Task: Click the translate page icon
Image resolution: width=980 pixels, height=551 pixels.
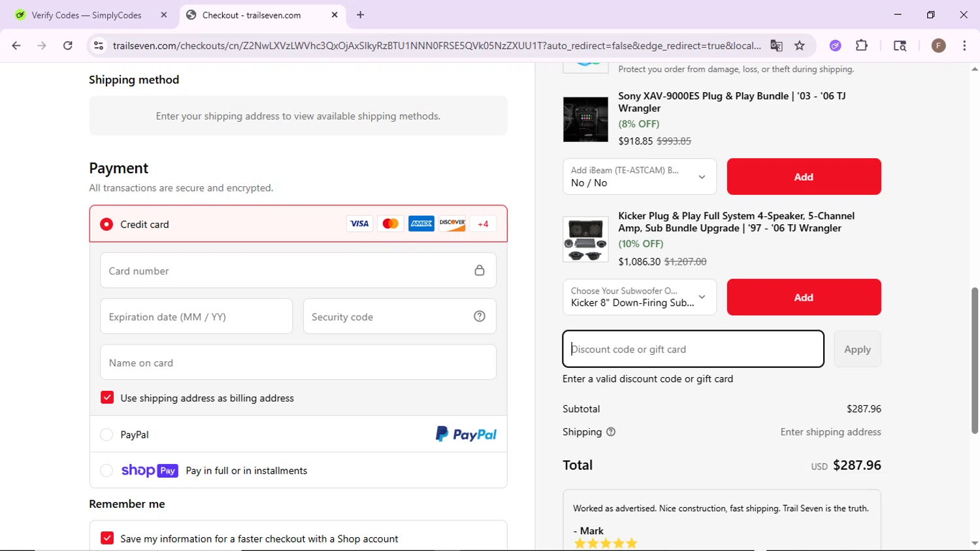Action: [x=776, y=46]
